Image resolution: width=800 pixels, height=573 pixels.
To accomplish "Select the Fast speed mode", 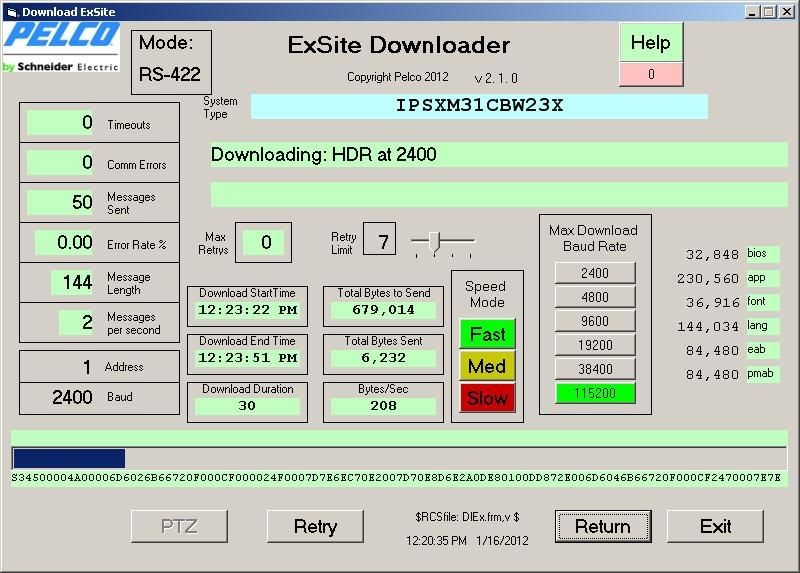I will click(487, 334).
